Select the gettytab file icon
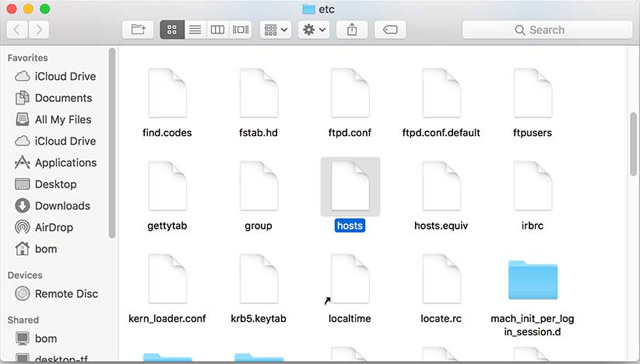Viewport: 640px width, 364px height. (x=167, y=186)
